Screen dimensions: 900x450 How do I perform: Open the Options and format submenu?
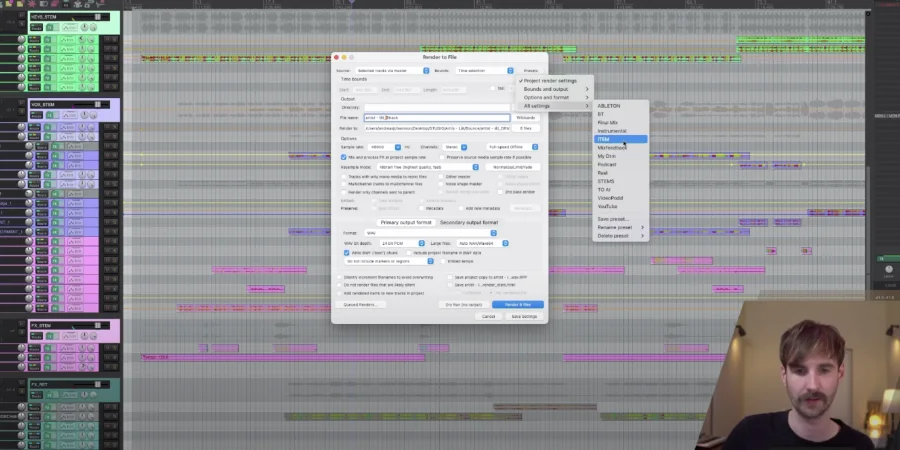point(554,98)
